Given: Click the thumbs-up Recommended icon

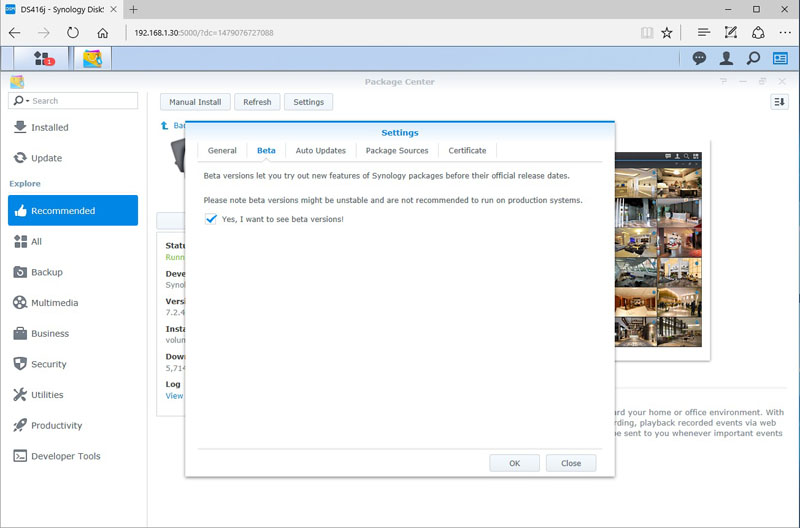Looking at the screenshot, I should pyautogui.click(x=20, y=211).
